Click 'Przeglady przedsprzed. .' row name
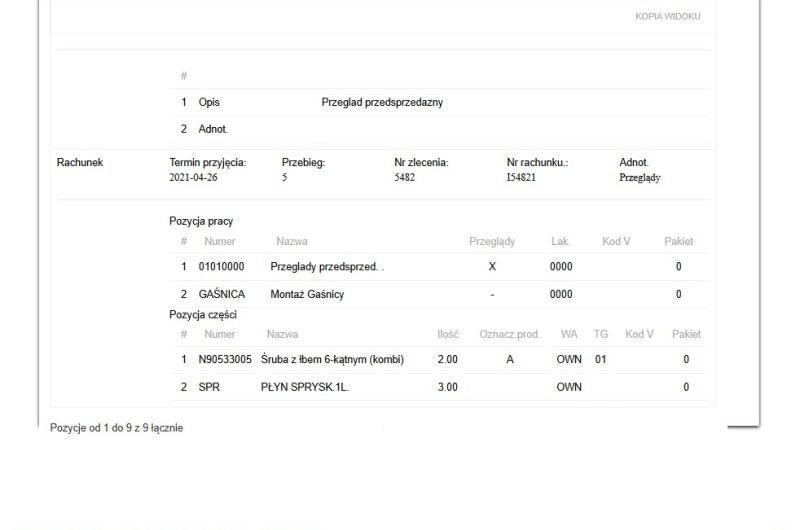This screenshot has height=530, width=800. (x=327, y=267)
